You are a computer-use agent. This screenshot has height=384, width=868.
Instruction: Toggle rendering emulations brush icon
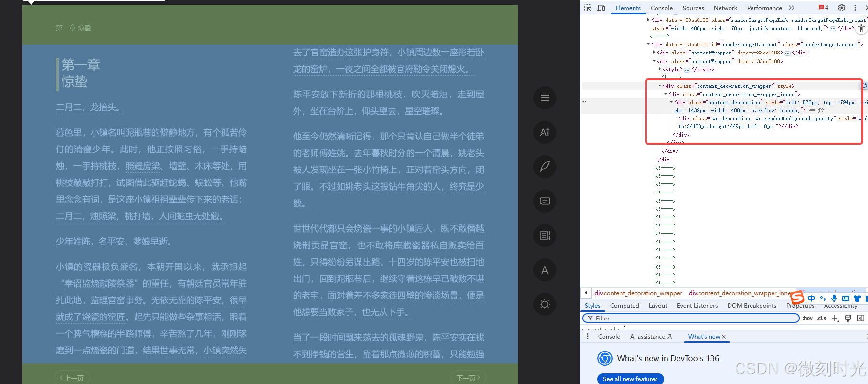[x=848, y=318]
